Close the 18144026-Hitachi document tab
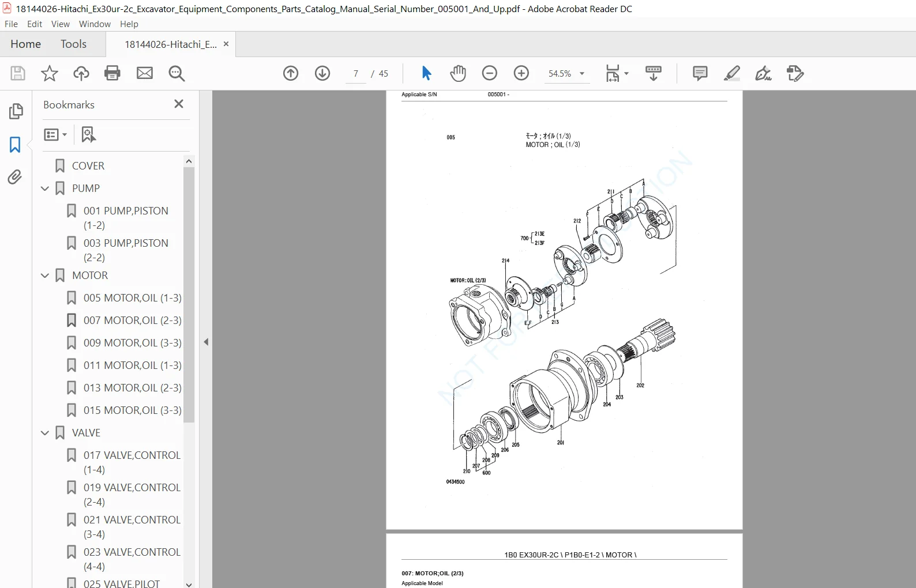 pyautogui.click(x=226, y=44)
